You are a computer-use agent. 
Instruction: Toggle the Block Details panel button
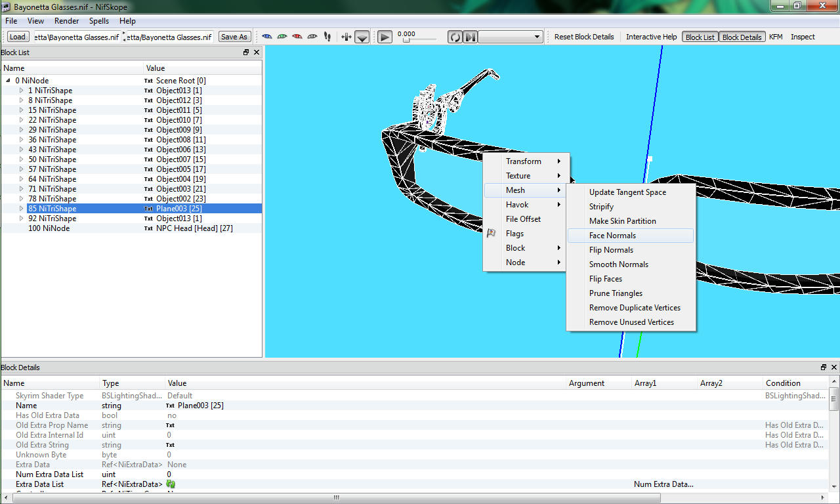pyautogui.click(x=742, y=37)
